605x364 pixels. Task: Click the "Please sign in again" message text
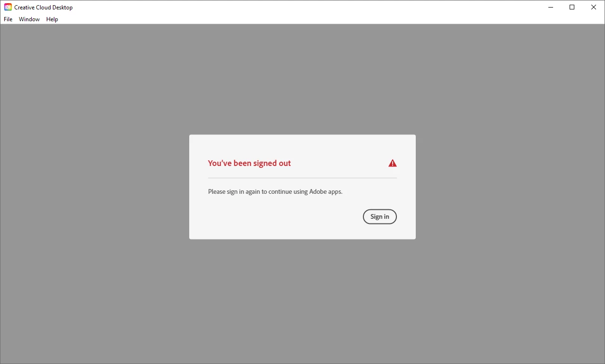tap(275, 192)
